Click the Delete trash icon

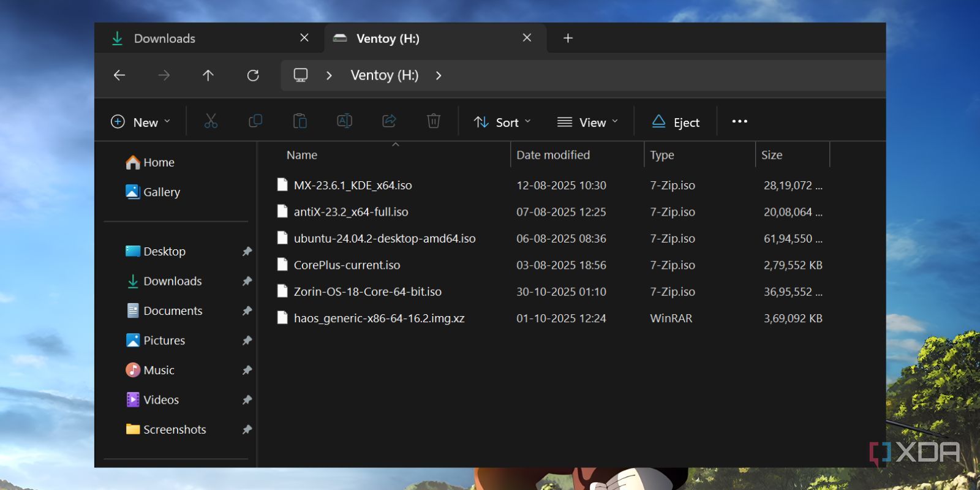[434, 121]
